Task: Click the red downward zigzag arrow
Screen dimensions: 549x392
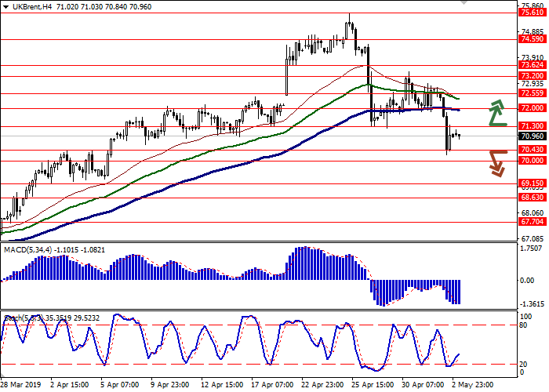Action: coord(496,163)
